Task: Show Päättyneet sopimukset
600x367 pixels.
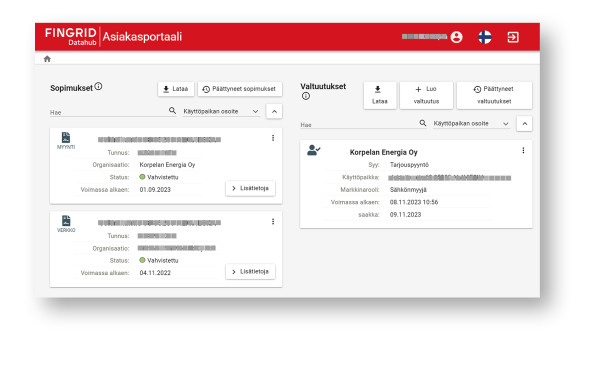Action: click(240, 89)
